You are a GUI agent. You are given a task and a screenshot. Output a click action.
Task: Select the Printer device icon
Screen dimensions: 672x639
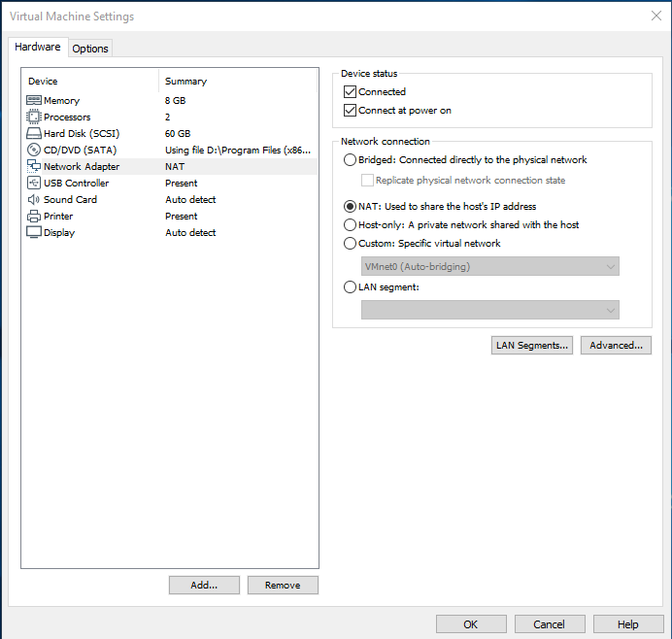click(34, 217)
